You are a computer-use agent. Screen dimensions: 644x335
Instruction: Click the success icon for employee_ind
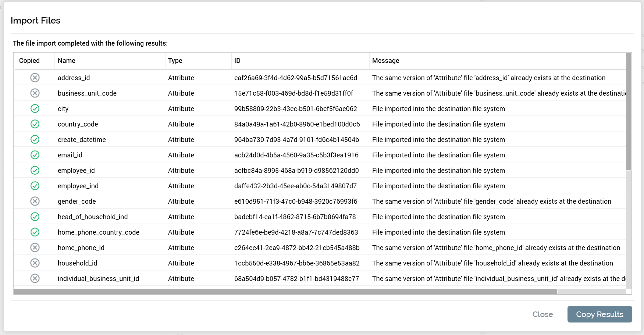(35, 186)
